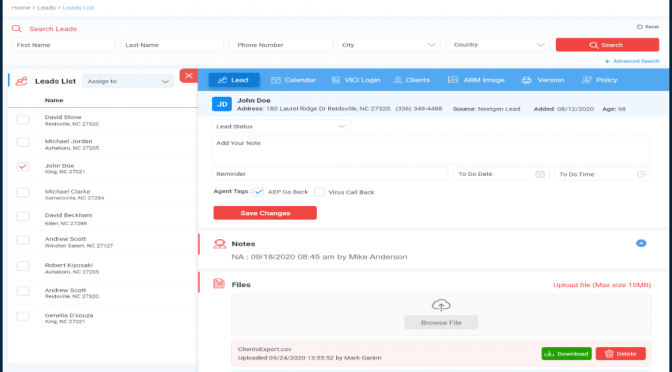Collapse the Notes section with blue arrow
The width and height of the screenshot is (672, 372).
click(x=641, y=243)
